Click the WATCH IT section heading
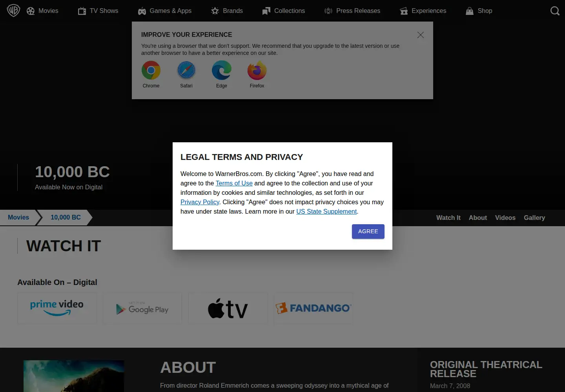 [x=64, y=246]
